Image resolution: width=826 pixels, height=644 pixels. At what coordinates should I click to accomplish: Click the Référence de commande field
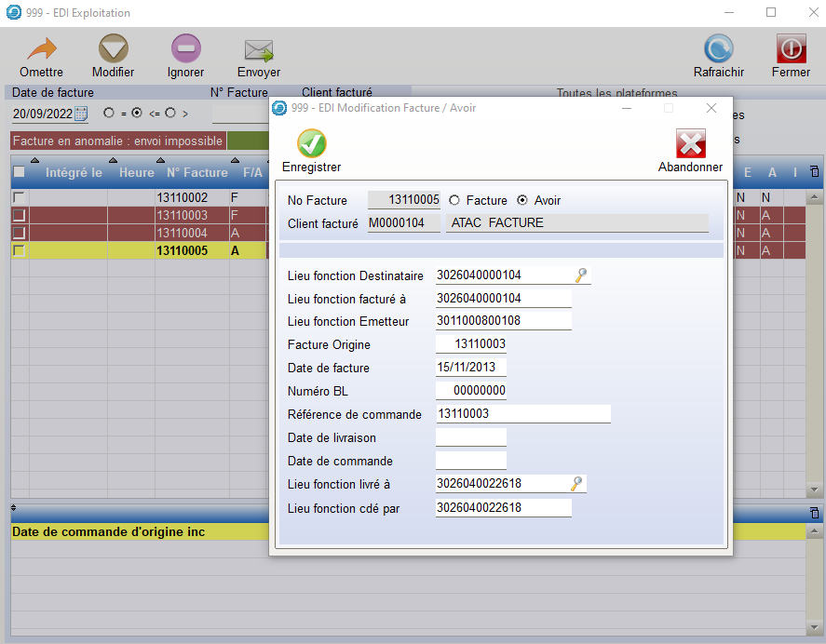coord(522,414)
